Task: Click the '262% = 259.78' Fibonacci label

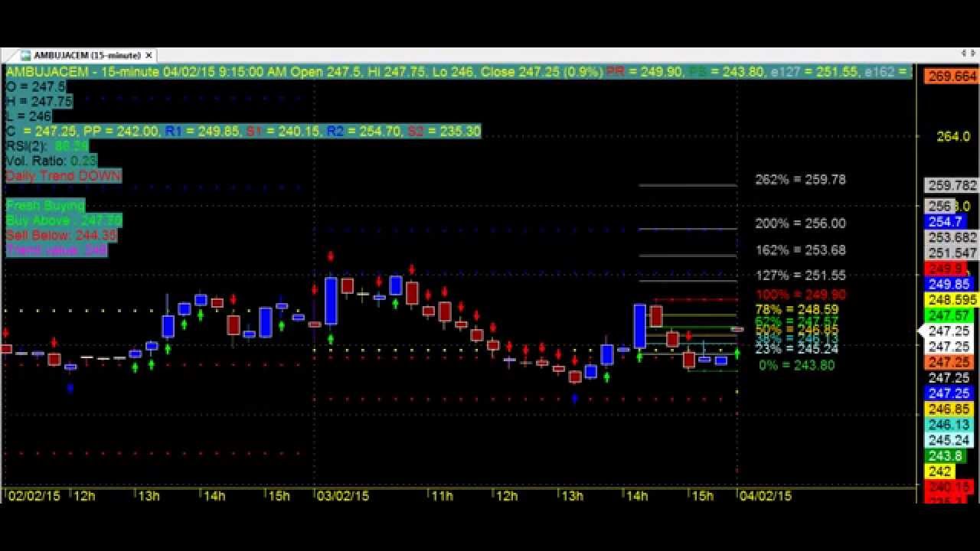Action: (x=800, y=180)
